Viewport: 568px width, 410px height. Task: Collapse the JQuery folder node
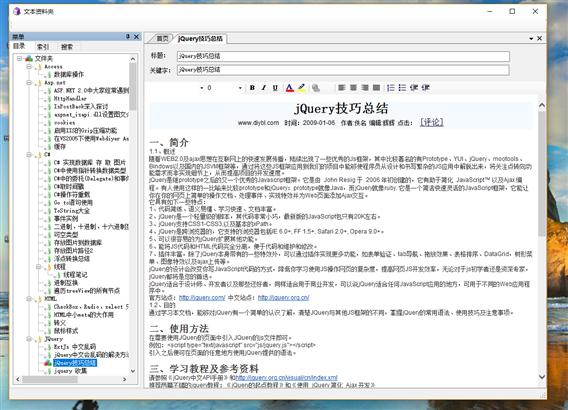coord(29,339)
